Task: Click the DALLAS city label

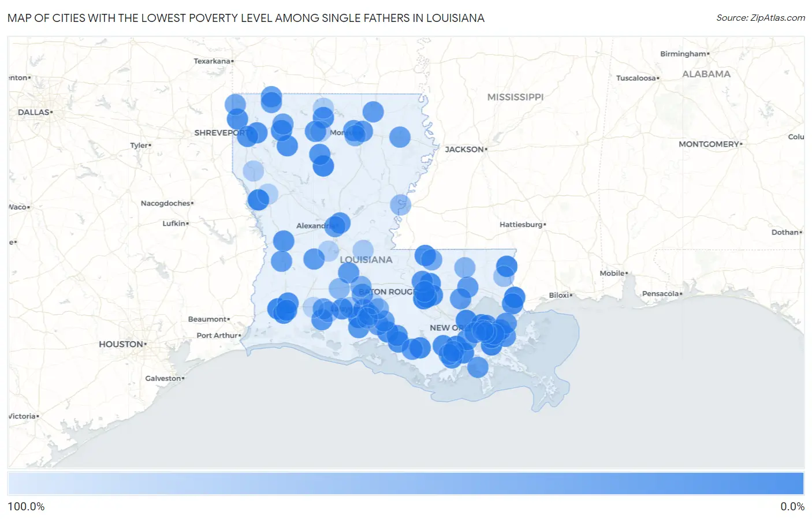Action: [34, 112]
